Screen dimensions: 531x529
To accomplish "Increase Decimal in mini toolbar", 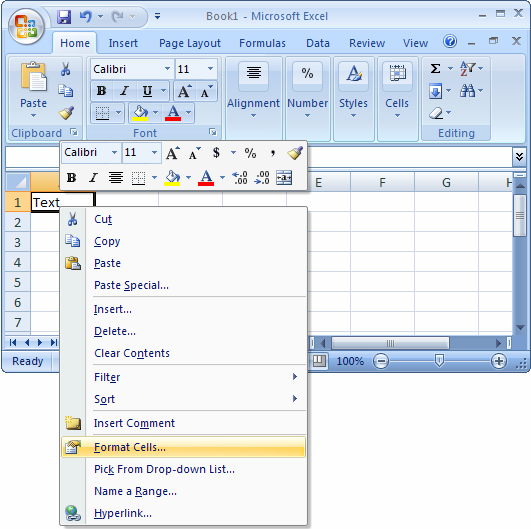I will tap(240, 177).
